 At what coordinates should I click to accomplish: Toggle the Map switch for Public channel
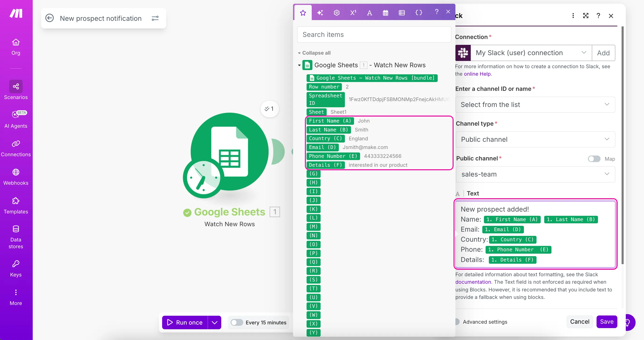[594, 159]
